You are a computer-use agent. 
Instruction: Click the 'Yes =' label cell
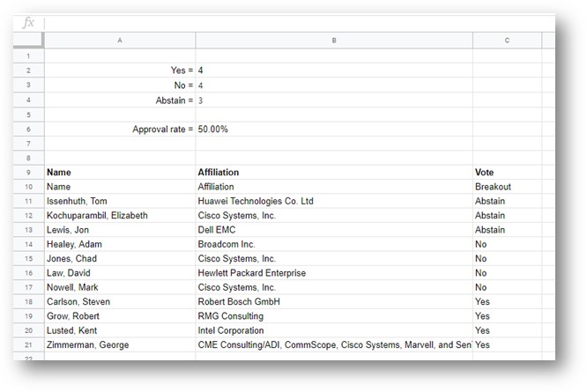coord(120,70)
